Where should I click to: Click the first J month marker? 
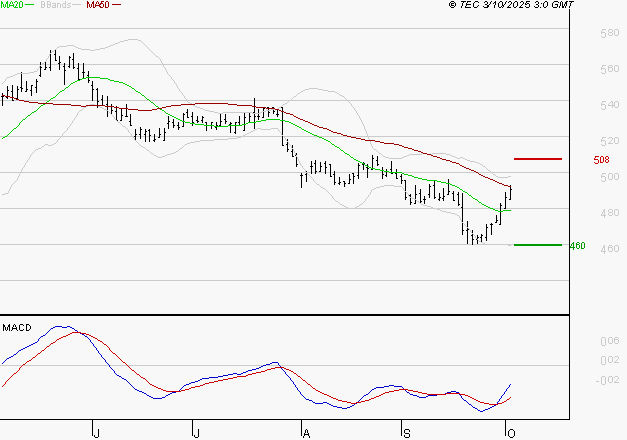(96, 433)
